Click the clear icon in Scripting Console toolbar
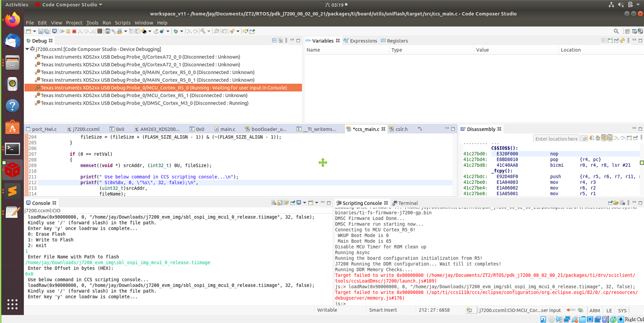644x323 pixels. (622, 203)
